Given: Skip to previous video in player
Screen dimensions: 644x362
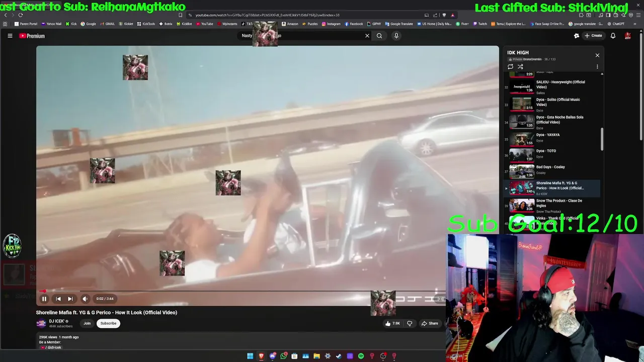Looking at the screenshot, I should (x=58, y=299).
